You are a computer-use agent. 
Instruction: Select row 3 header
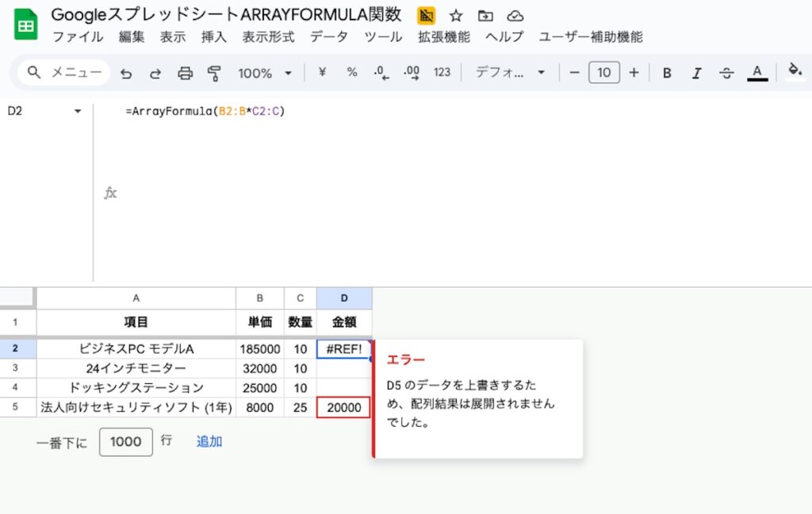15,368
